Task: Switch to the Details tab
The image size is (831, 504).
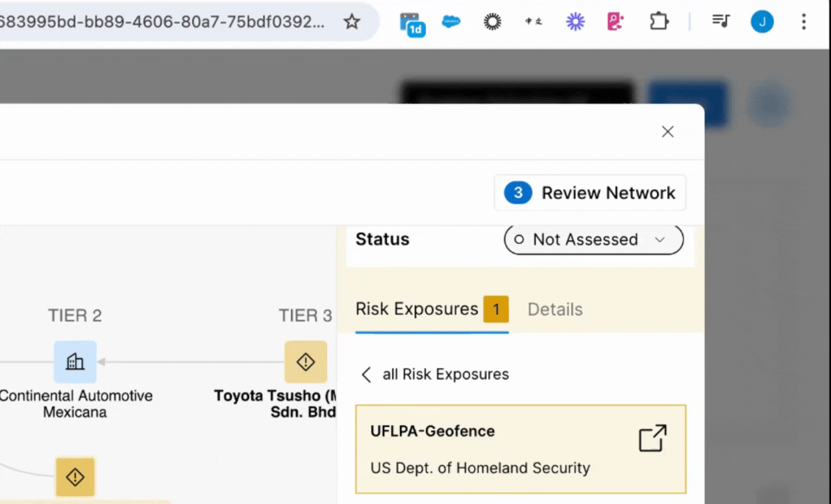Action: tap(554, 309)
